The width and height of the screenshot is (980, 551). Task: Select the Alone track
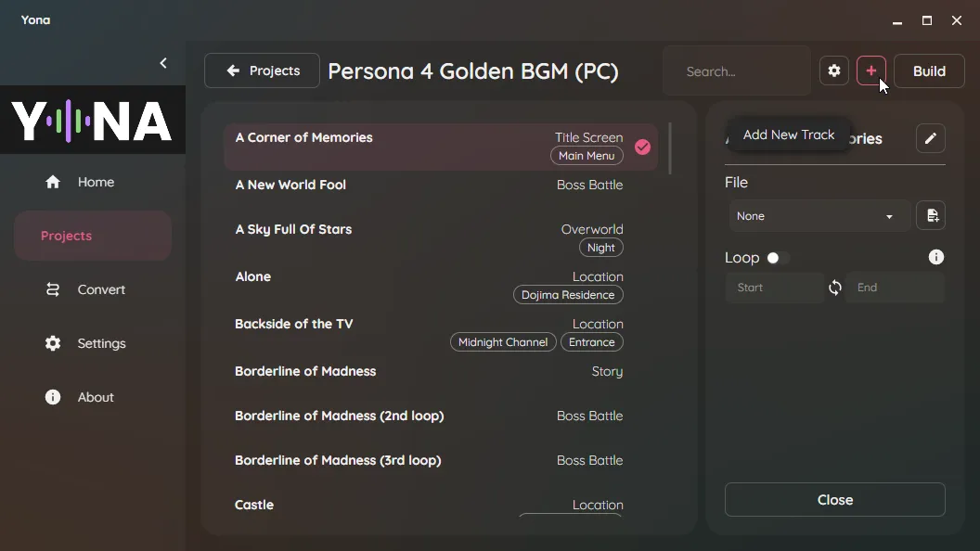(x=441, y=286)
